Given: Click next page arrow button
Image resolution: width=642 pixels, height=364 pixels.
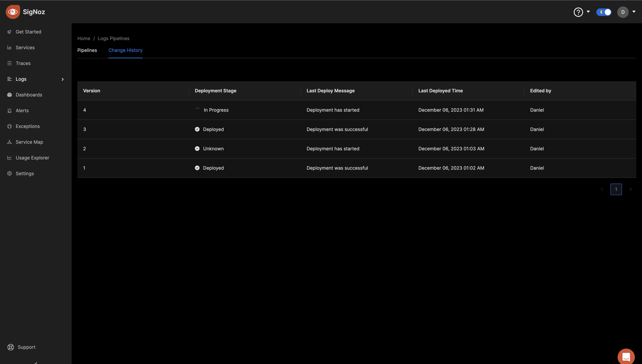Looking at the screenshot, I should click(x=631, y=189).
